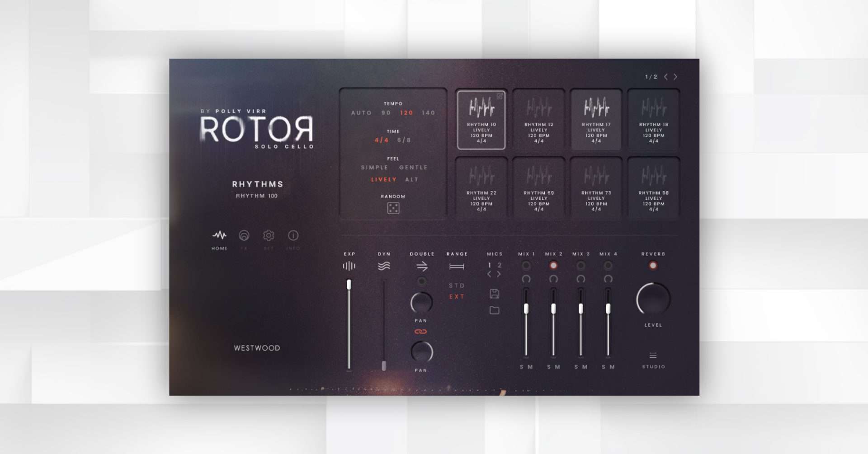868x454 pixels.
Task: Click the DYN waves icon
Action: coord(384,266)
